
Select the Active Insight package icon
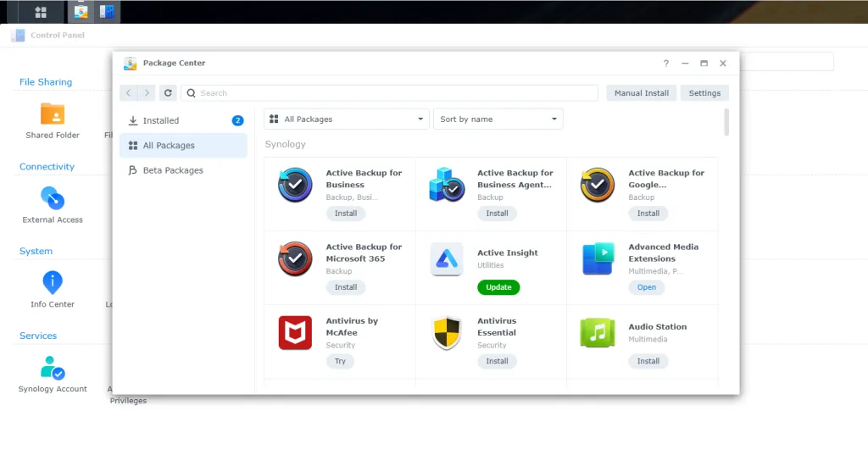(x=447, y=258)
